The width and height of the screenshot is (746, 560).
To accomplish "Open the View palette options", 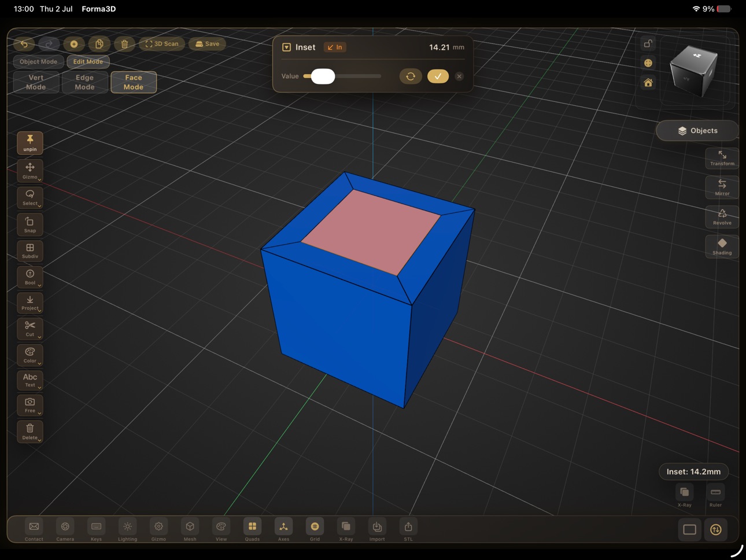I will [x=221, y=530].
